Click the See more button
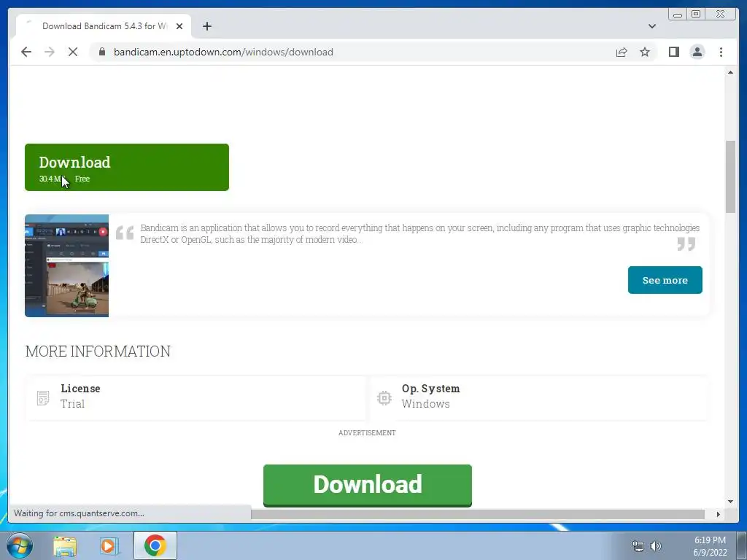 click(x=665, y=280)
